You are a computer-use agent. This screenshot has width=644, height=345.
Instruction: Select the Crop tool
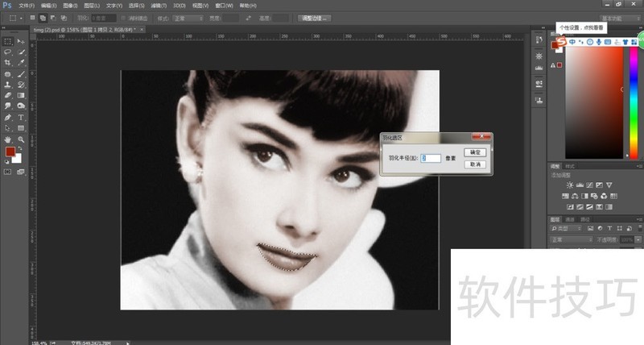8,62
